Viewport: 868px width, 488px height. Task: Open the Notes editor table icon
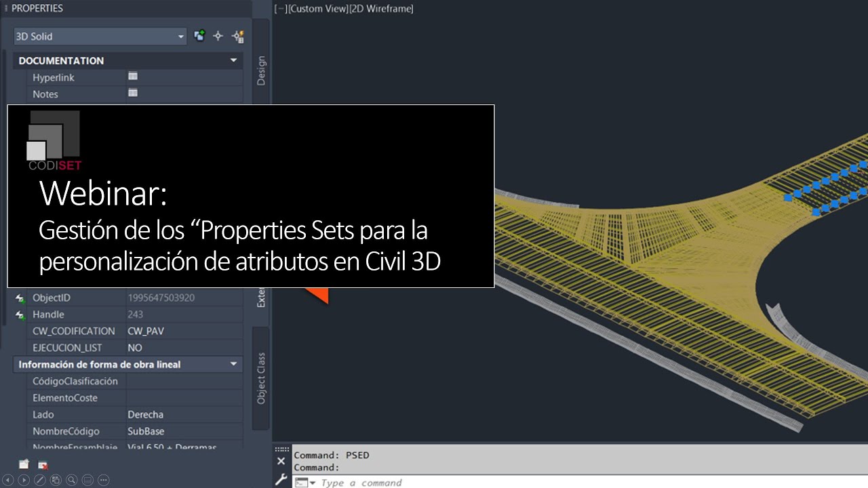[133, 93]
